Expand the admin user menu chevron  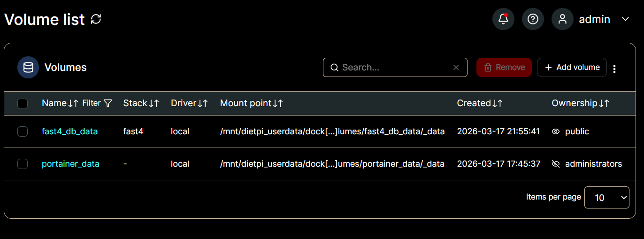pos(625,19)
